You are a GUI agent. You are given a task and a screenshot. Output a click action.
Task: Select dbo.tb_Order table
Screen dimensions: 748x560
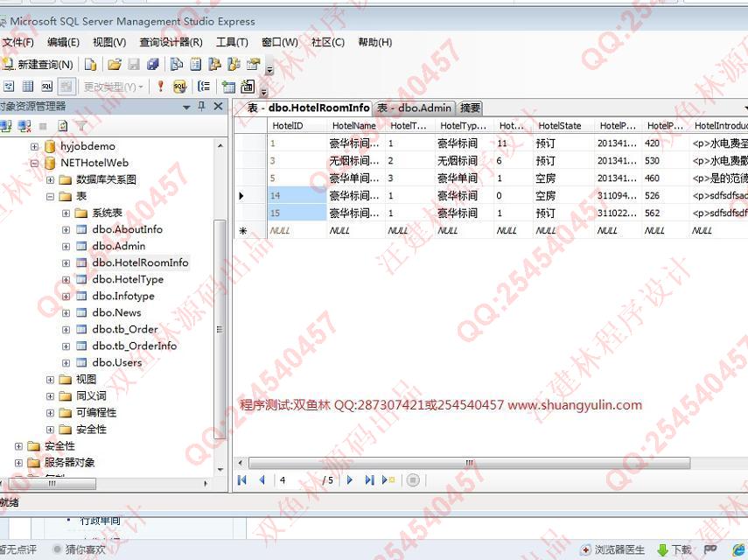pos(125,330)
